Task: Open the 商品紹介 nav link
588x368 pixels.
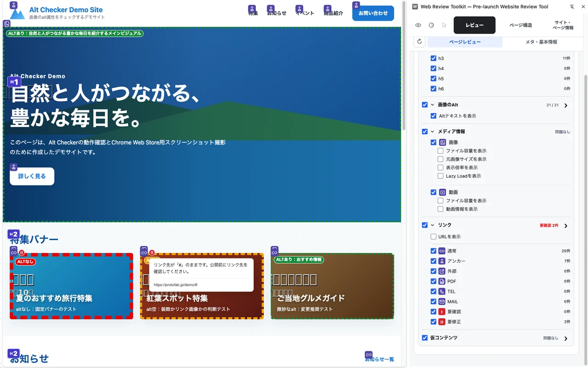Action: click(x=334, y=13)
